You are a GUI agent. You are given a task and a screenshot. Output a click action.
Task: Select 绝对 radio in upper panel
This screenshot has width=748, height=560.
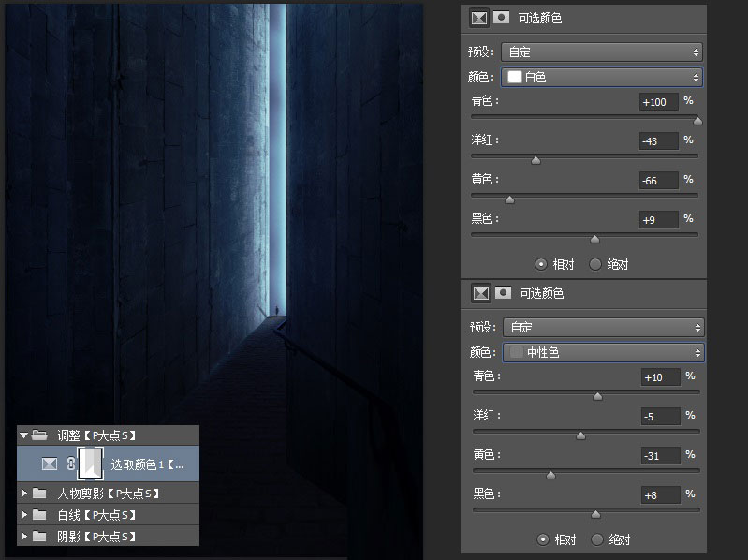pos(595,264)
